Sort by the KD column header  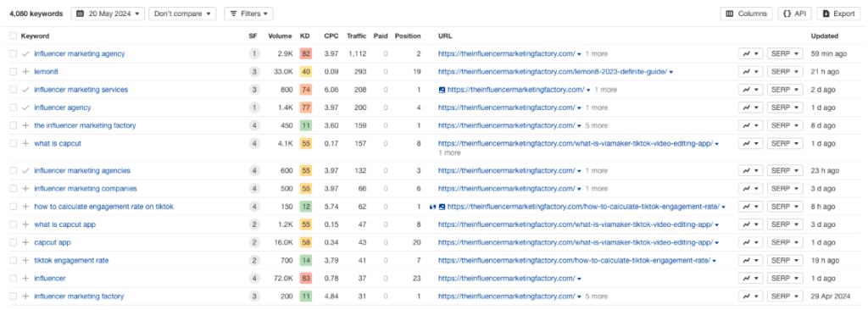305,36
